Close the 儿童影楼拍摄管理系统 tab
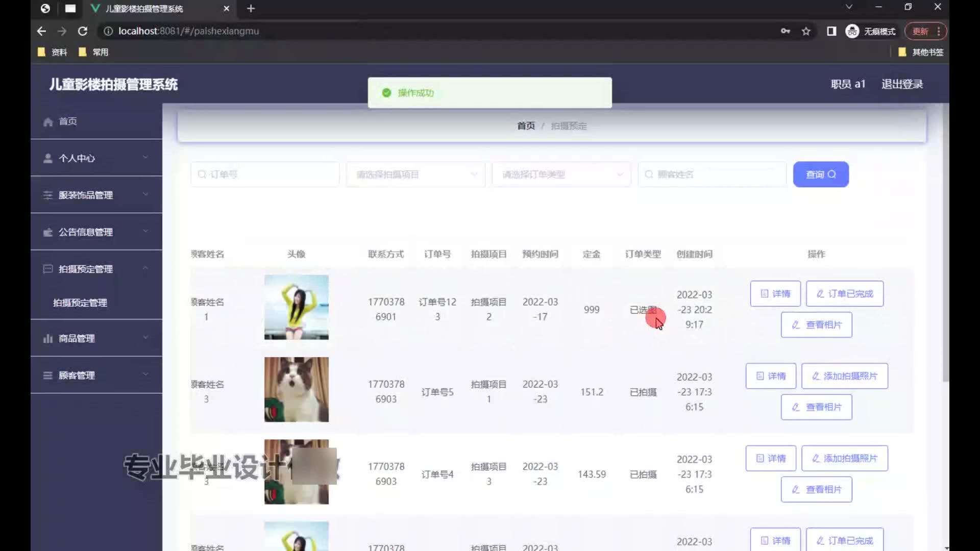The height and width of the screenshot is (551, 980). 227,9
